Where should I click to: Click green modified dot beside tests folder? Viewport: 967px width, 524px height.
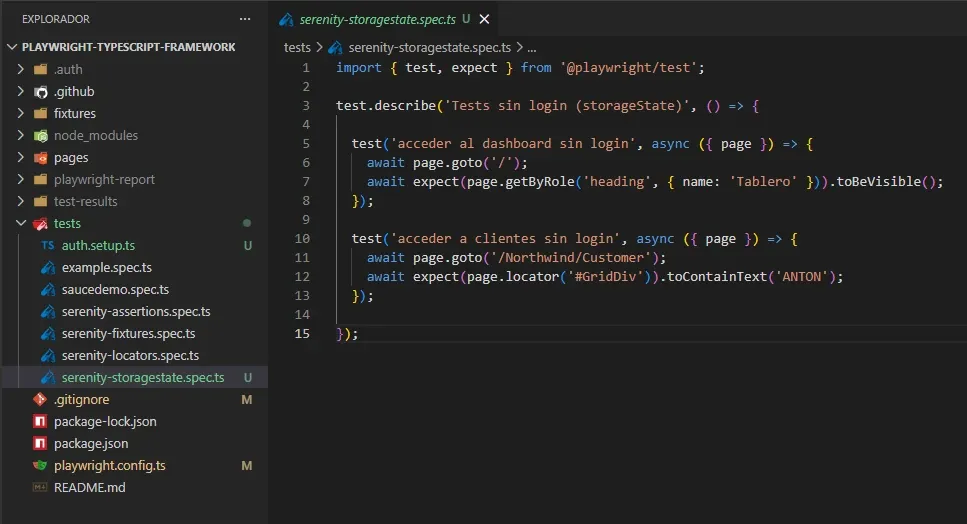(247, 223)
